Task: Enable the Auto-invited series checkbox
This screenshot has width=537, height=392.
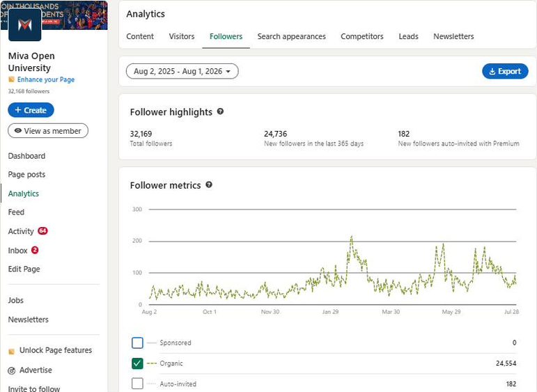Action: point(137,384)
